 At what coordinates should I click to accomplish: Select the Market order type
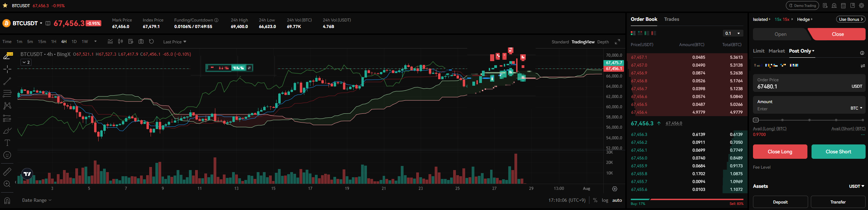(777, 51)
